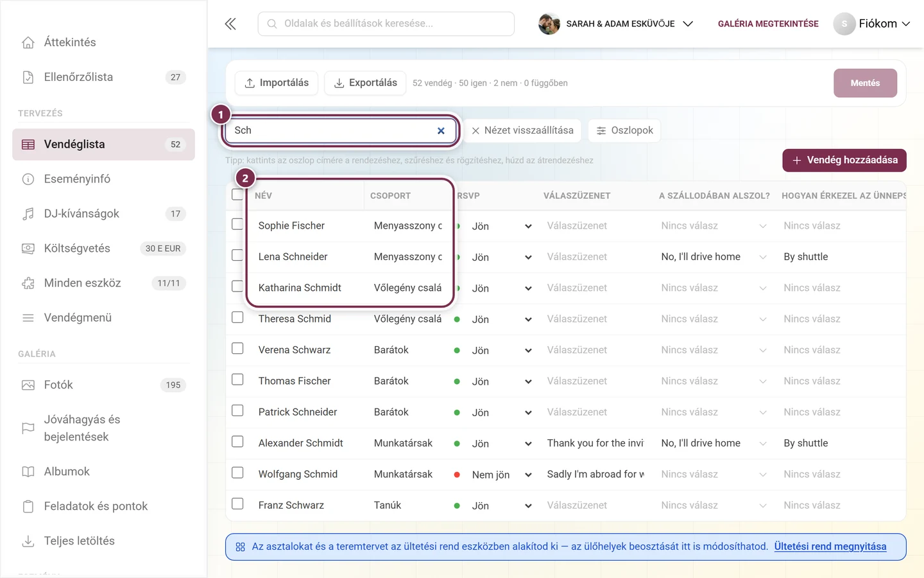Open the RSVP dropdown for Theresa Schmid
The image size is (924, 578).
[x=502, y=320]
